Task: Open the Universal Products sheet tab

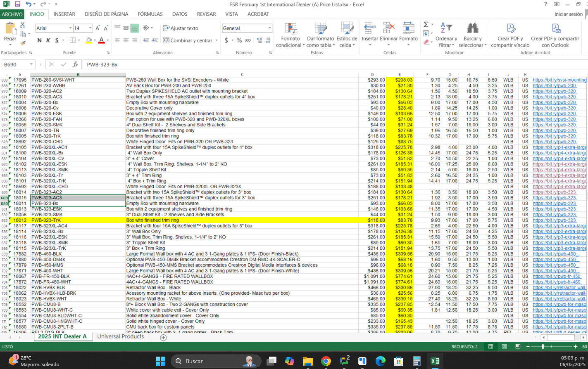Action: coord(121,337)
